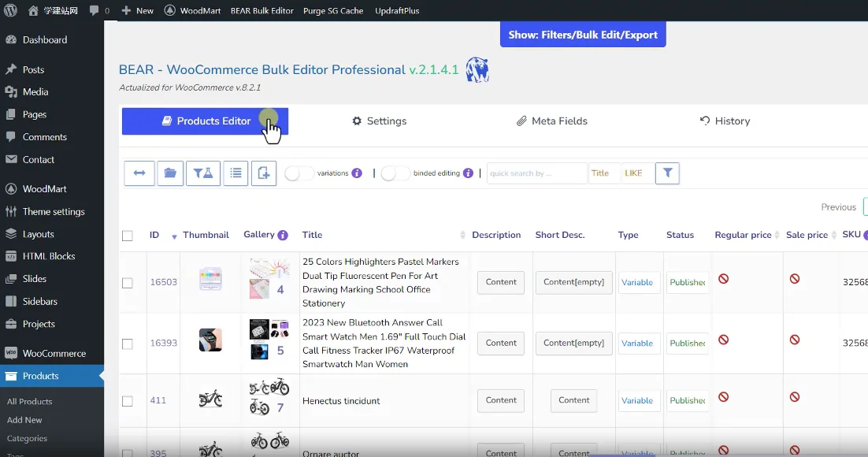868x457 pixels.
Task: Open the LIKE comparison dropdown
Action: [635, 173]
